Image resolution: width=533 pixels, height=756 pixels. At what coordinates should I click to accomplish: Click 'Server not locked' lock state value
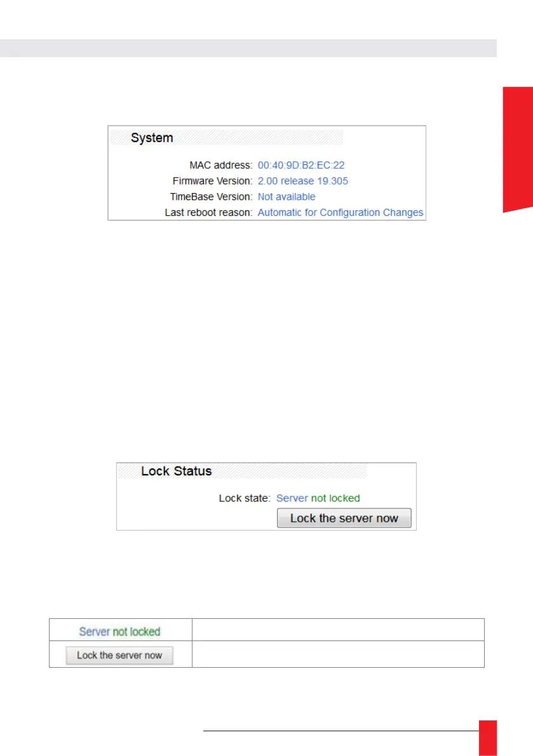pyautogui.click(x=318, y=498)
